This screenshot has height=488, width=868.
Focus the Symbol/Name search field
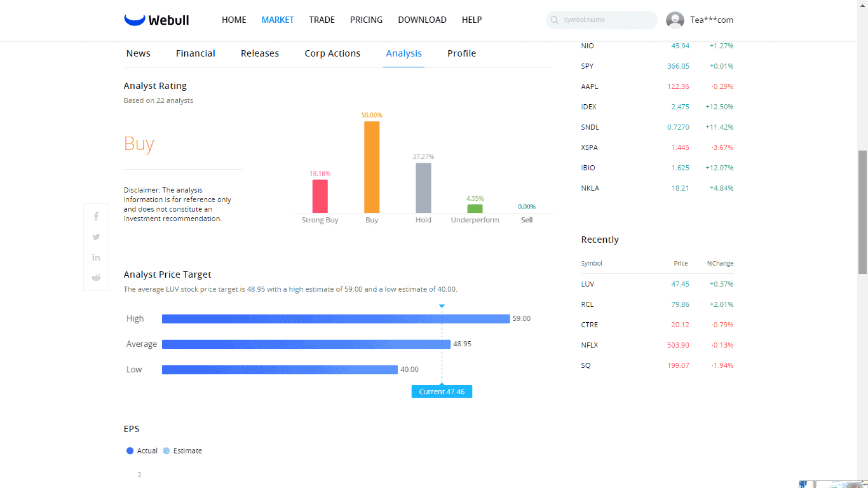pyautogui.click(x=607, y=20)
